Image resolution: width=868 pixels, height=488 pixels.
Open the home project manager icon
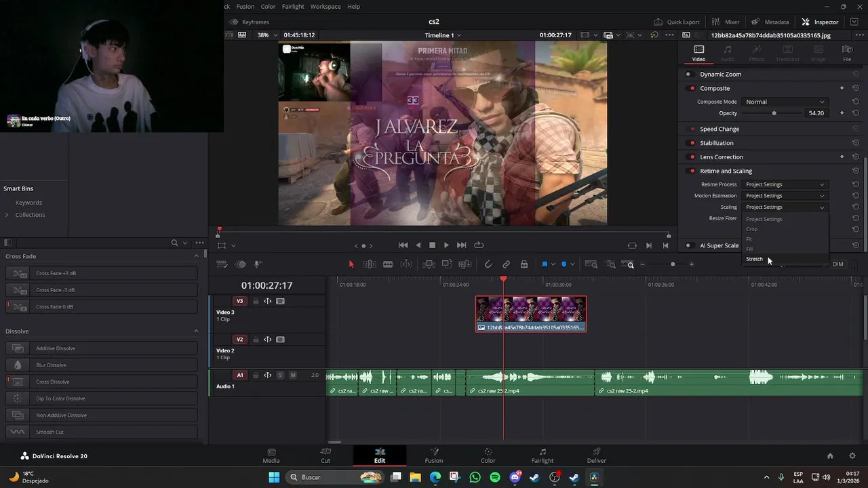click(830, 456)
